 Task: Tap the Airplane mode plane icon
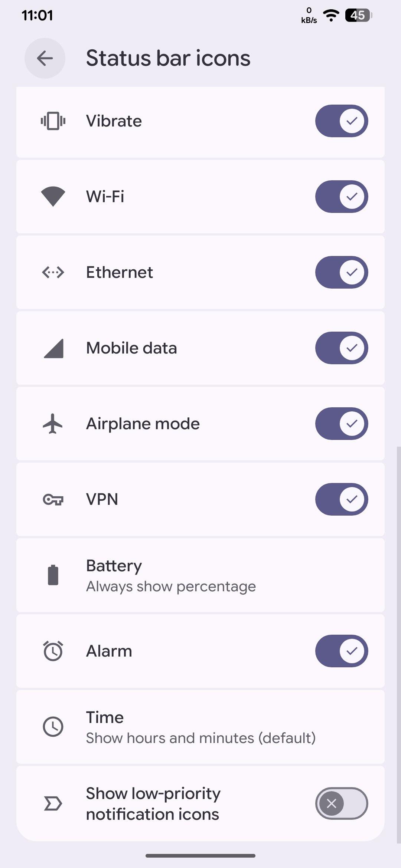pos(53,424)
